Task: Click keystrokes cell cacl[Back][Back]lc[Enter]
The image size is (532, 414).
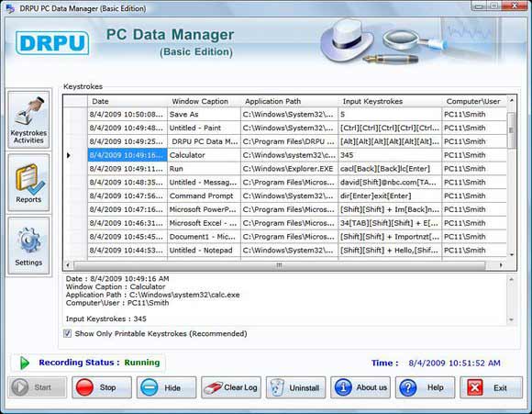Action: coord(390,169)
